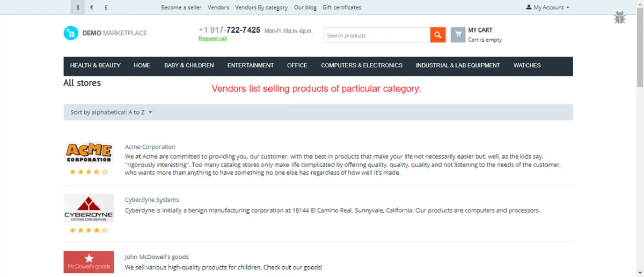Screen dimensions: 644x277
Task: Click the bug icon at top right
Action: click(620, 18)
